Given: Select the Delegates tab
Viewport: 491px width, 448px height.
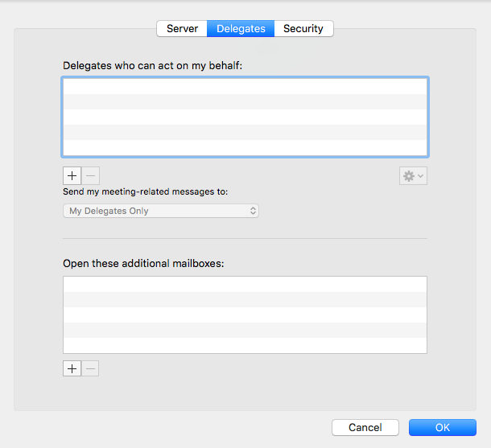Looking at the screenshot, I should tap(241, 29).
